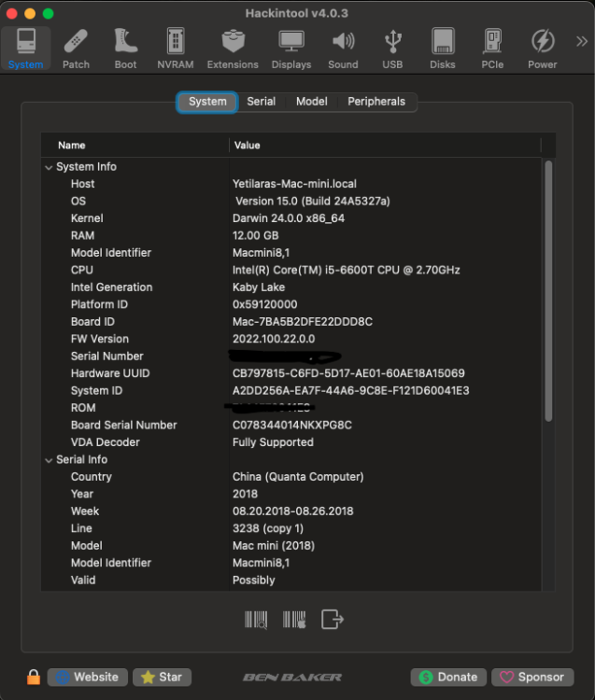Open the System toolbar section
Viewport: 595px width, 700px height.
tap(26, 49)
